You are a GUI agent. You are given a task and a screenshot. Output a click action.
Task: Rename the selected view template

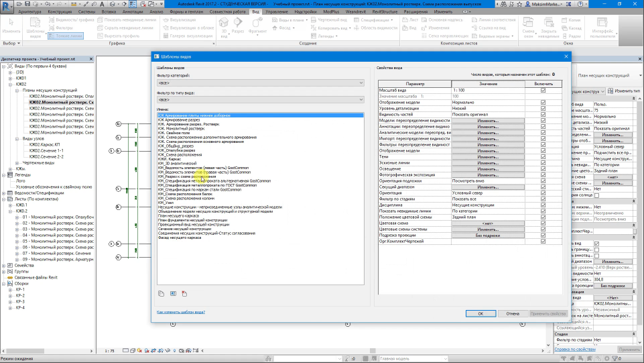(173, 293)
